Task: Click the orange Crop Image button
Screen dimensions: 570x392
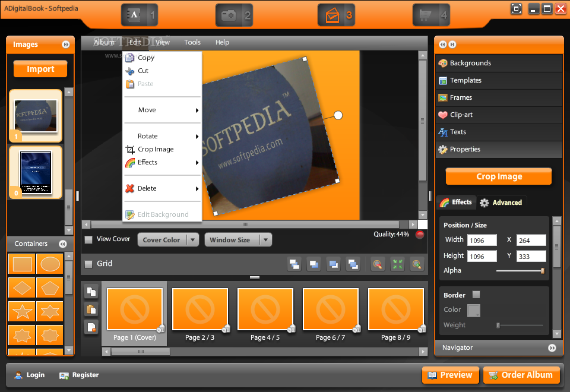Action: point(499,176)
